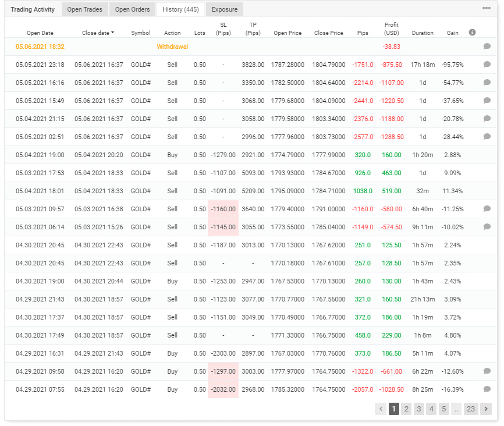Open comment for the -580.00 profit trade
Viewport: 504px width, 426px height.
point(487,209)
